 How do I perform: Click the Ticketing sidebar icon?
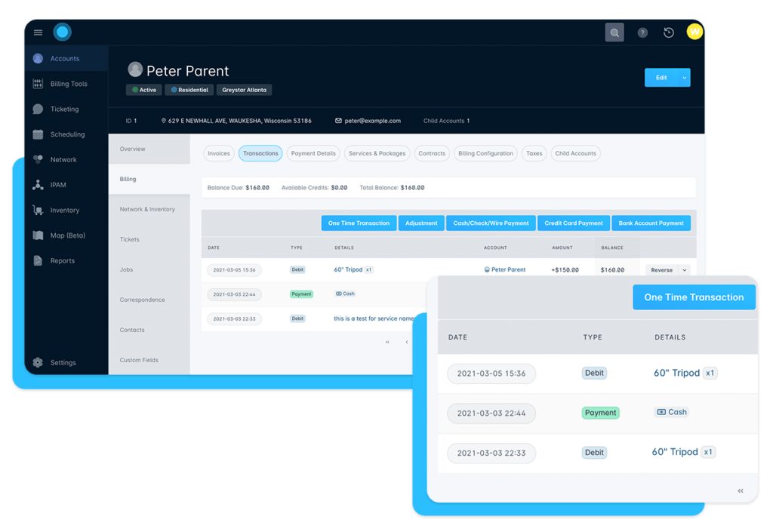(x=38, y=109)
